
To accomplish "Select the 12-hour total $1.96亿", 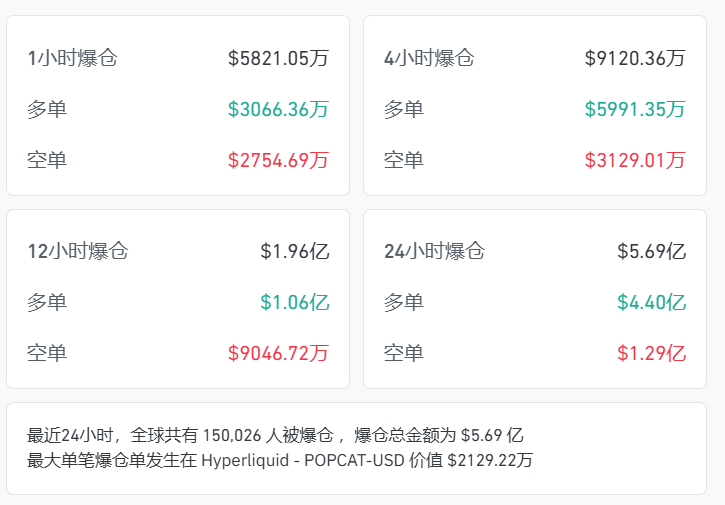I will coord(294,251).
